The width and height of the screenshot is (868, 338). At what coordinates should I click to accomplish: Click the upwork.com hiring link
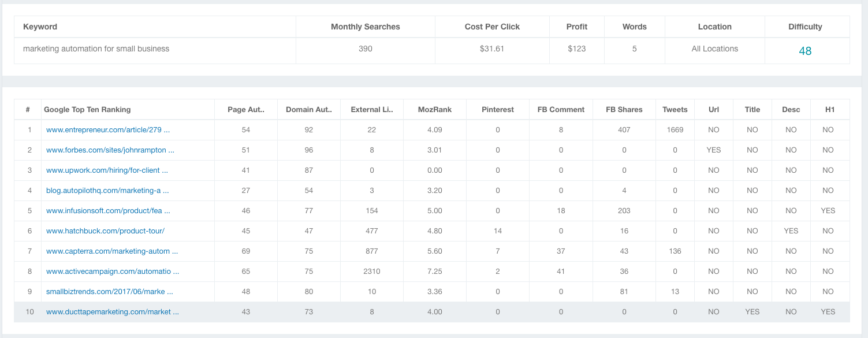(x=107, y=170)
